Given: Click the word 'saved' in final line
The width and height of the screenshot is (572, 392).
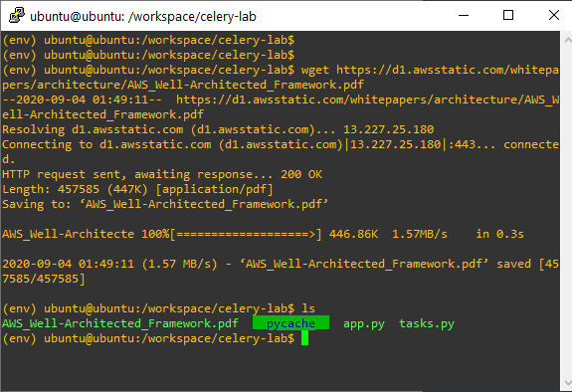Looking at the screenshot, I should pos(513,264).
